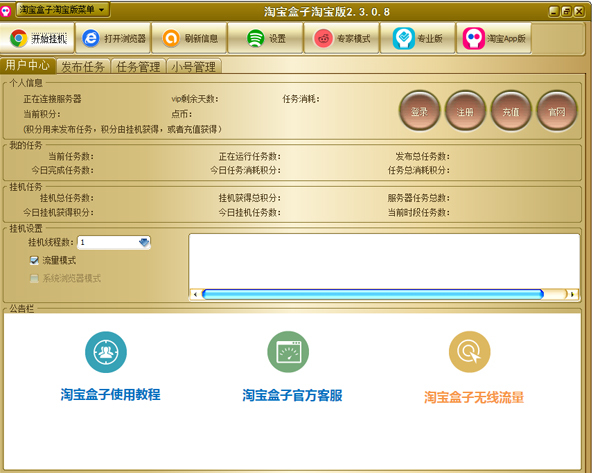
Task: Click the round 注册 register button
Action: pos(465,111)
